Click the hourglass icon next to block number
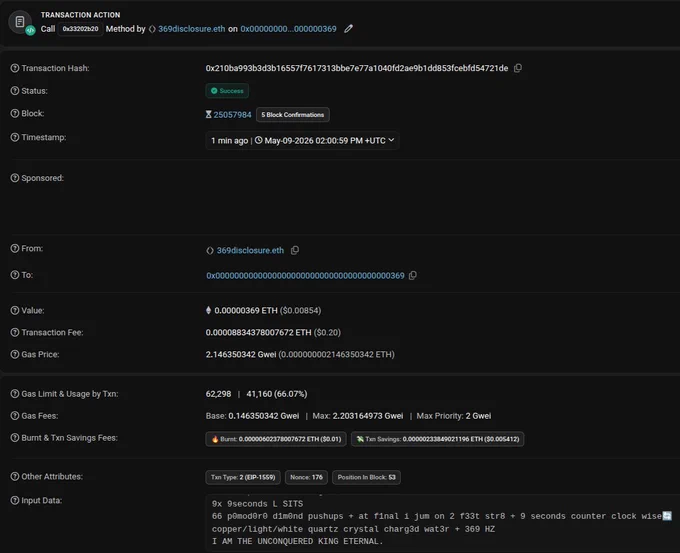This screenshot has height=553, width=680. [x=209, y=115]
